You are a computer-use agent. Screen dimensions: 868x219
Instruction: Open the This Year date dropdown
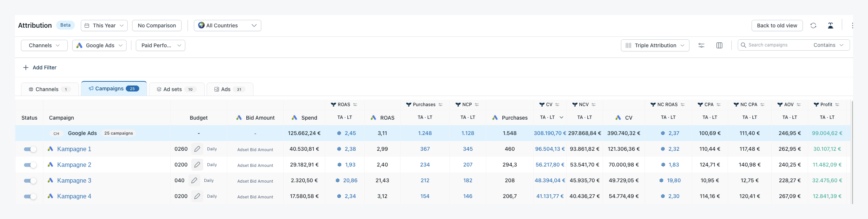click(x=104, y=25)
